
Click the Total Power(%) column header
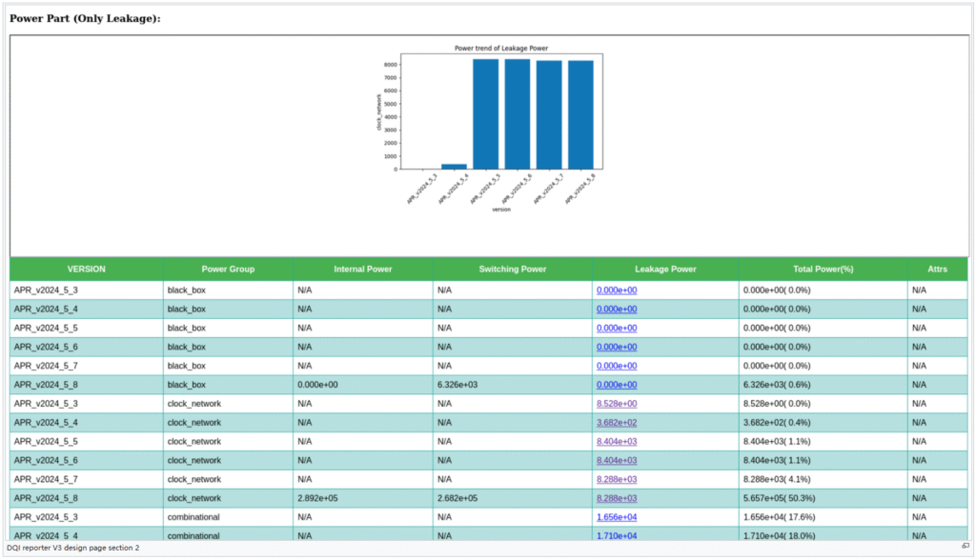(x=823, y=270)
